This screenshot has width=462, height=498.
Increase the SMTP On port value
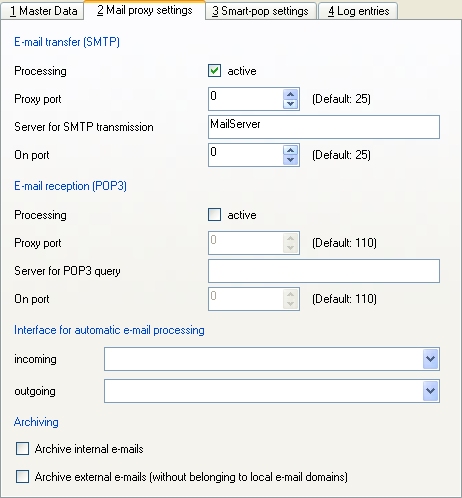point(290,150)
